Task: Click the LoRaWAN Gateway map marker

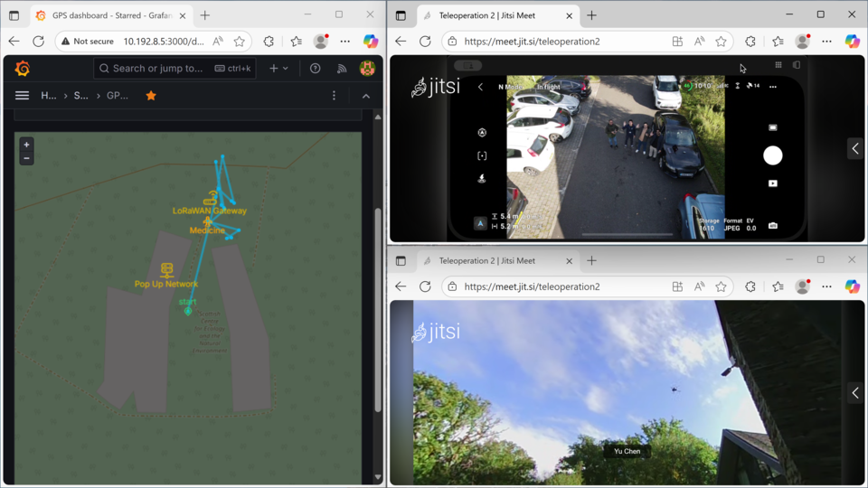Action: coord(210,198)
